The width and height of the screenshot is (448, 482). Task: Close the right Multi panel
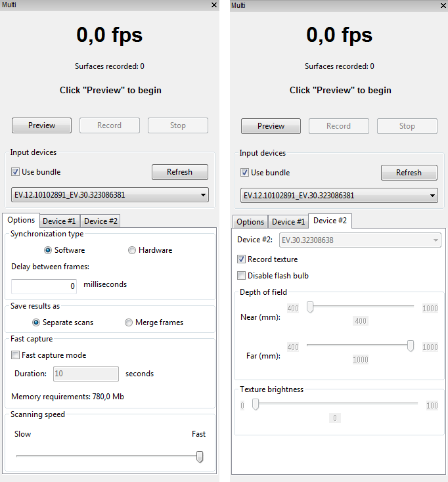tap(443, 5)
